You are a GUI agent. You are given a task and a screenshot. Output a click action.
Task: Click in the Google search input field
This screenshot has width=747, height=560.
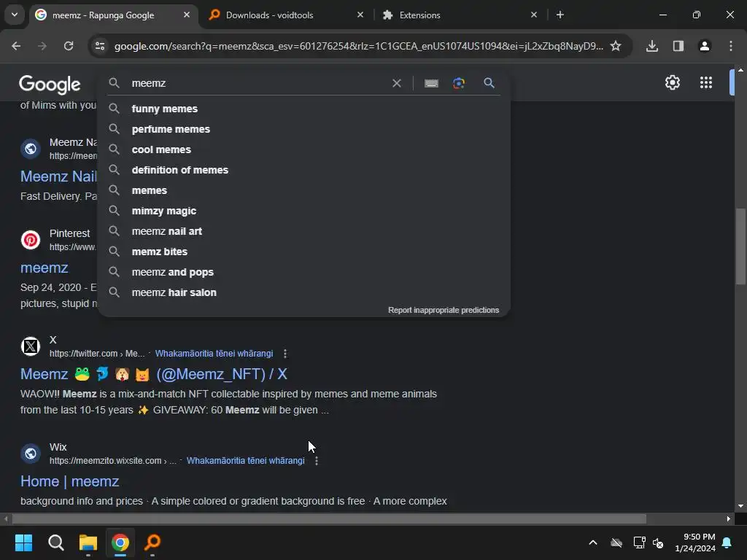pos(258,83)
